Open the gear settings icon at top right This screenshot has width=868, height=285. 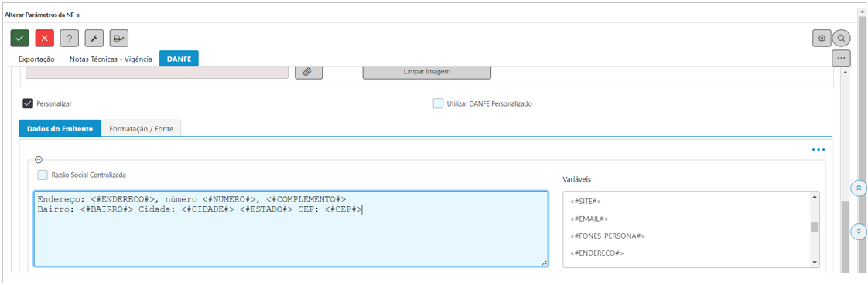point(822,38)
